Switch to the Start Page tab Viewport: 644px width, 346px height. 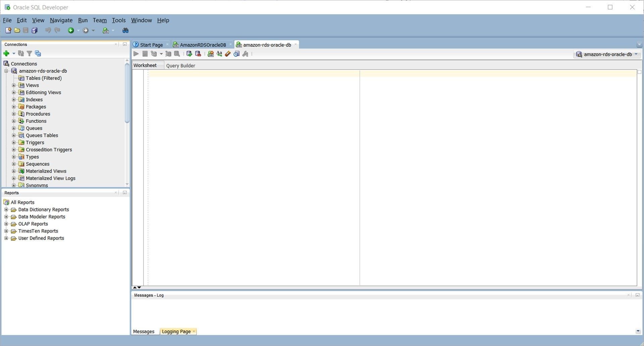point(151,45)
